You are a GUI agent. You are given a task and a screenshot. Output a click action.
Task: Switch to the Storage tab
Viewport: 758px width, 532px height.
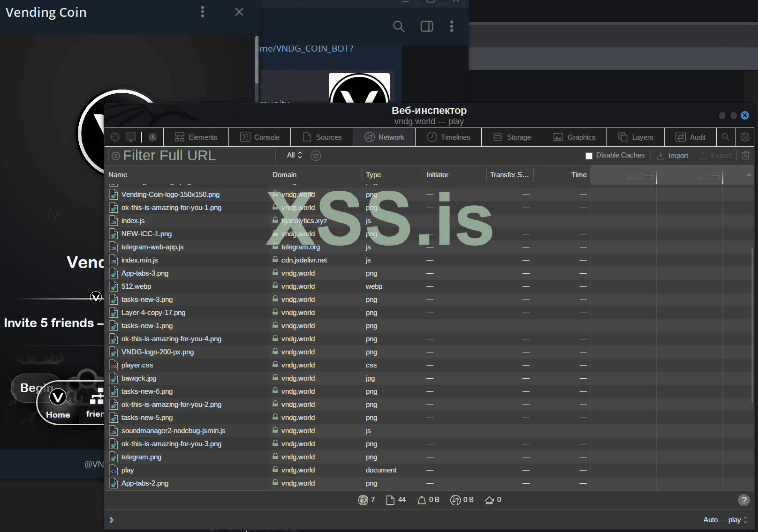click(512, 137)
